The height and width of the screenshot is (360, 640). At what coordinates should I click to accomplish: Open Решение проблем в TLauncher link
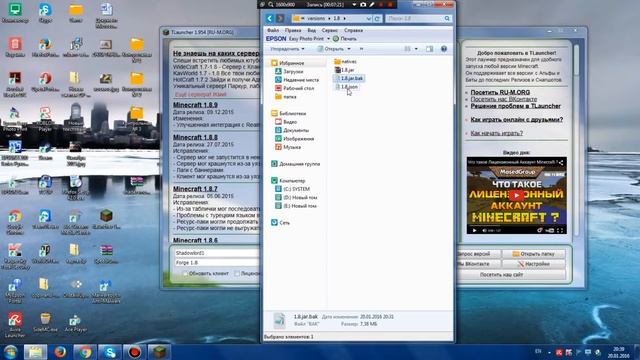pos(516,106)
